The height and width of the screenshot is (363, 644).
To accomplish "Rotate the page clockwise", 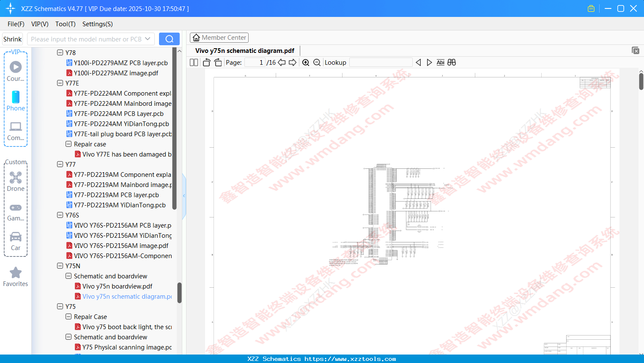I will coord(218,63).
